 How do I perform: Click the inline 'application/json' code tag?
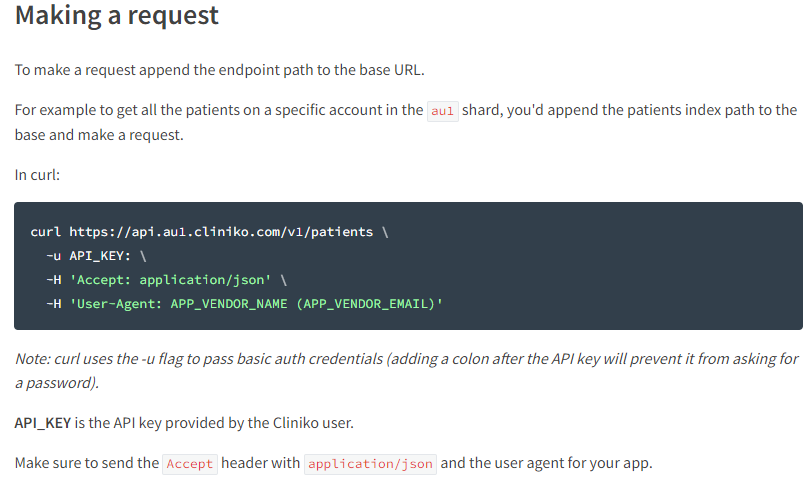pyautogui.click(x=370, y=464)
